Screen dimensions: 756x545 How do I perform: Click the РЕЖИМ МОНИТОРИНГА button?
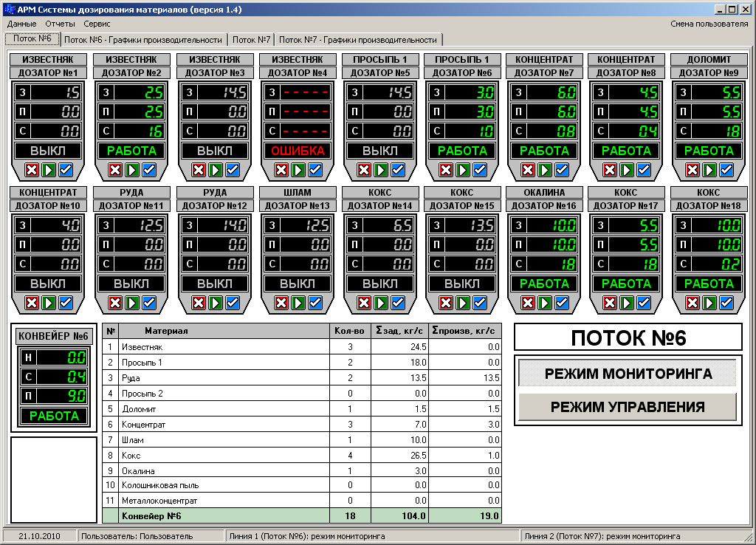628,374
